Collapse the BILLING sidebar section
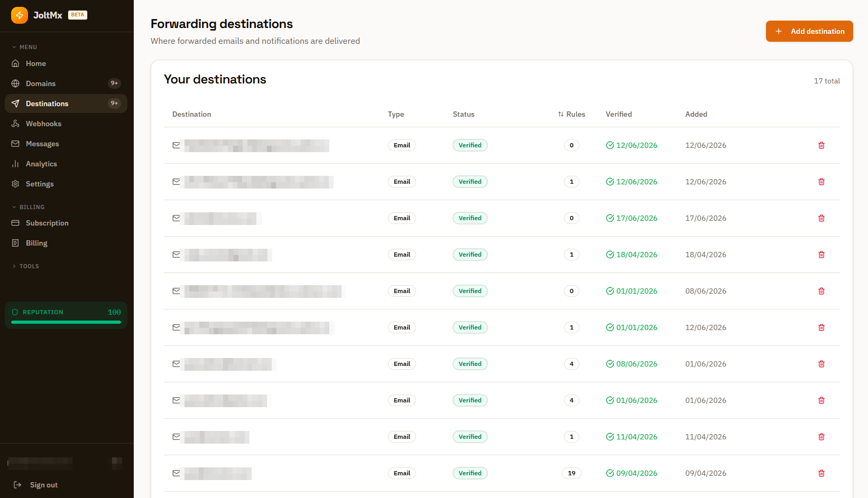 pos(28,207)
